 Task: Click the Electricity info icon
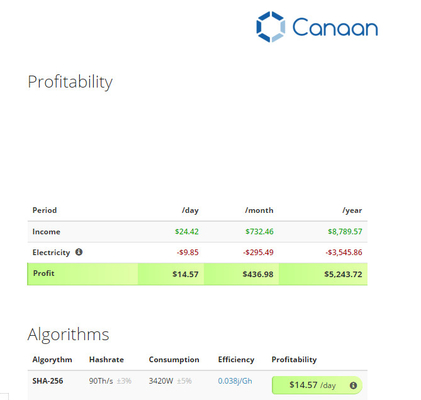79,252
